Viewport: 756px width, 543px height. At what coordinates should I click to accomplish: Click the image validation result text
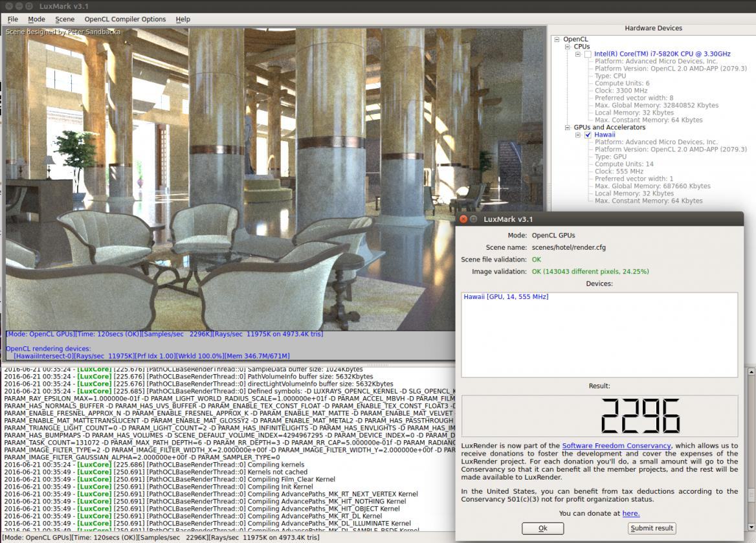tap(590, 272)
